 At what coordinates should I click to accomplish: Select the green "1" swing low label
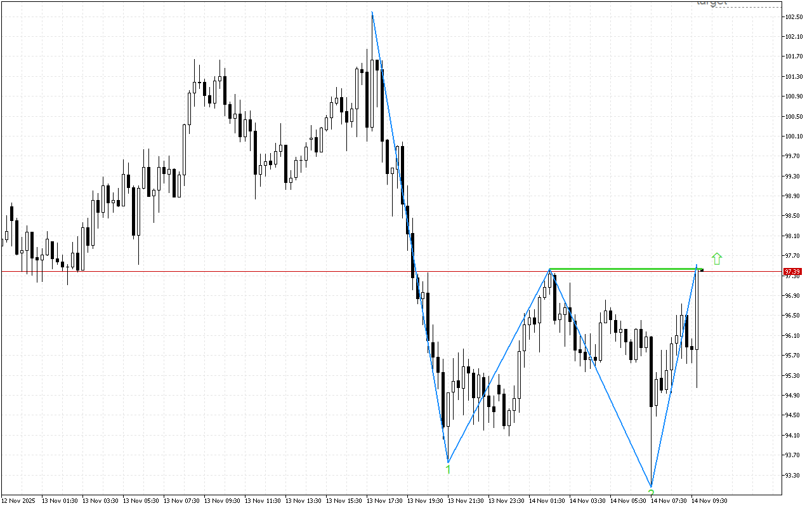pyautogui.click(x=449, y=469)
